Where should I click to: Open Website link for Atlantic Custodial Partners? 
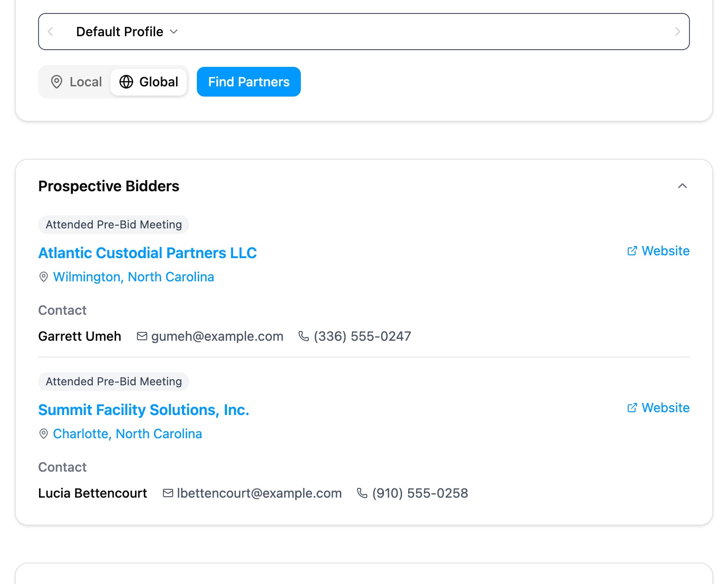pos(658,251)
